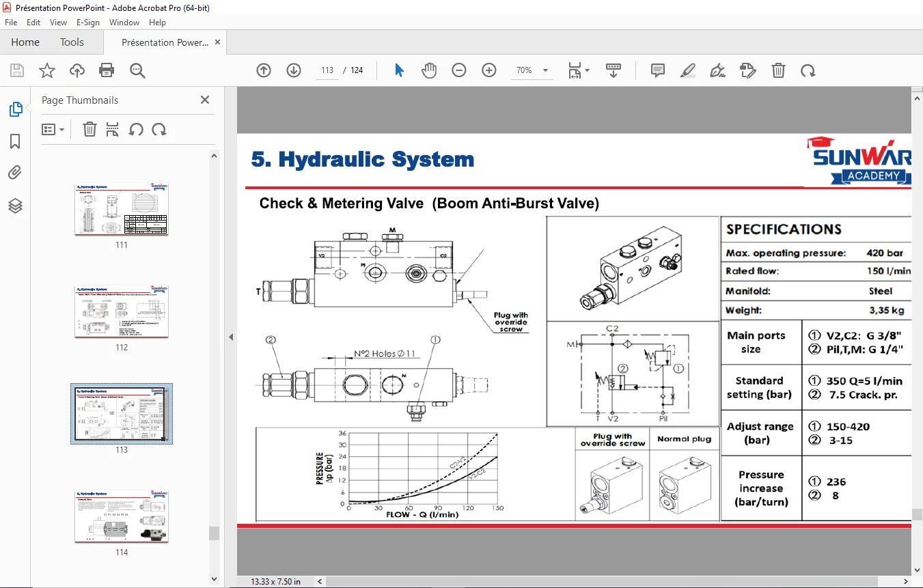
Task: Click the page size text 13.33 x 7.50 in
Action: [275, 582]
